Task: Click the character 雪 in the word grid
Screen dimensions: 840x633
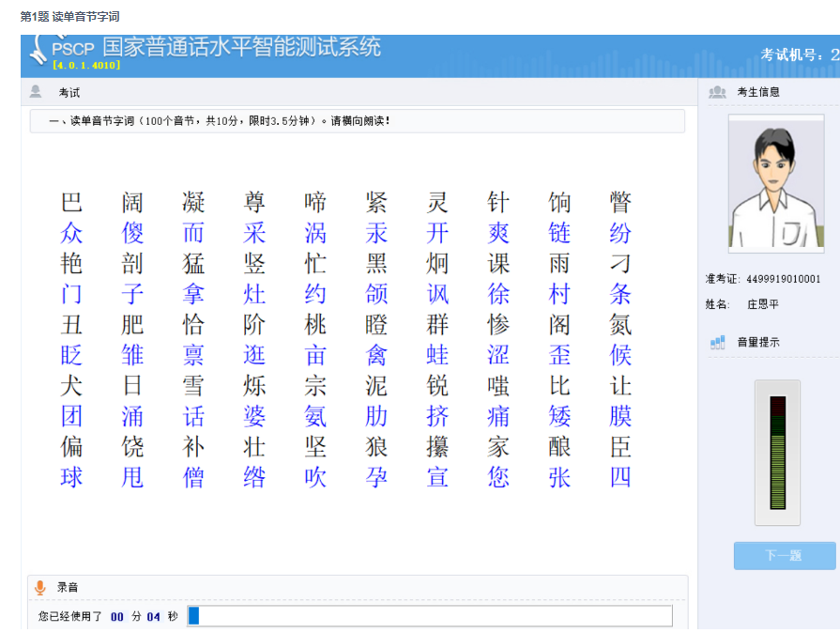Action: [193, 386]
